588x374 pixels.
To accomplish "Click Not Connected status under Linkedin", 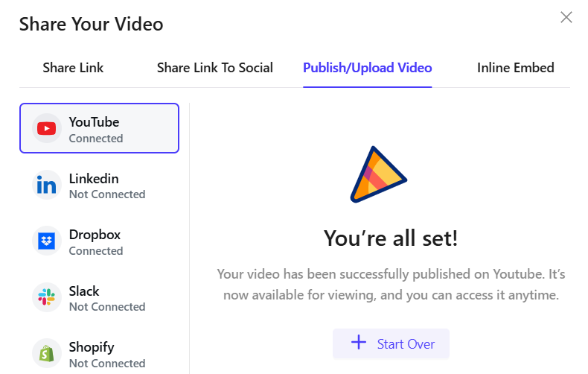I will click(106, 194).
